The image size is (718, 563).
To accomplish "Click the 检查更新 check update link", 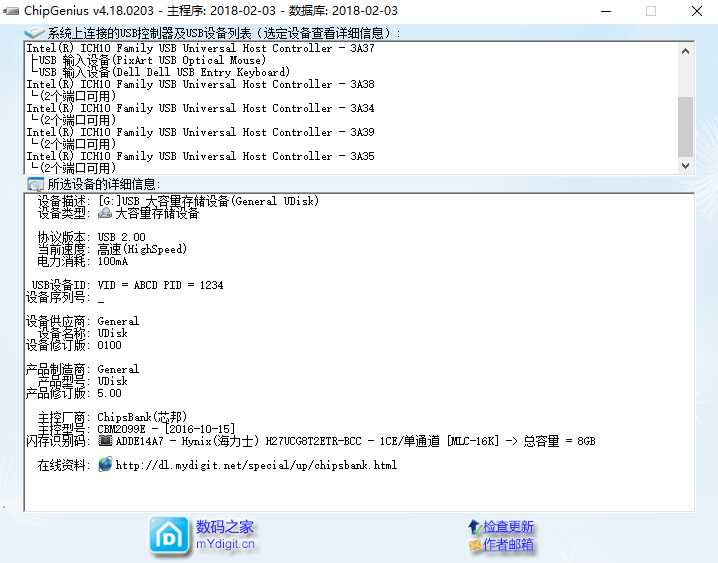I will tap(508, 527).
